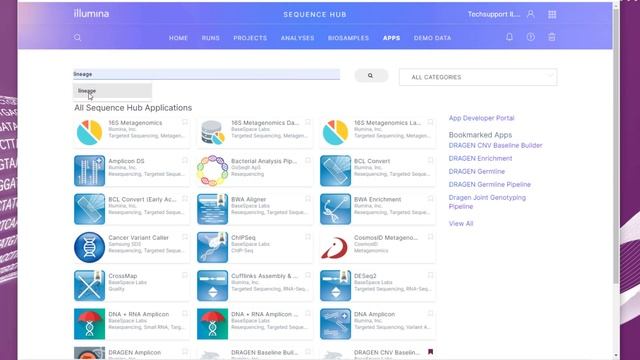Open the BWA Enrichment app icon
The image size is (640, 360).
tap(335, 209)
